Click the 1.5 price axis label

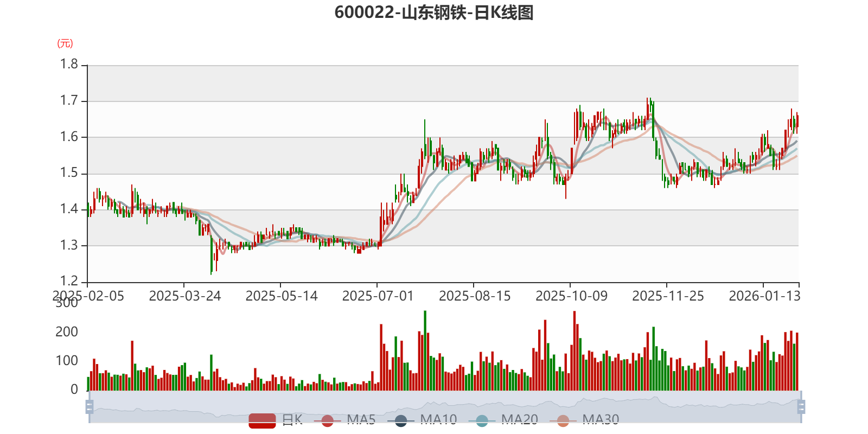69,173
